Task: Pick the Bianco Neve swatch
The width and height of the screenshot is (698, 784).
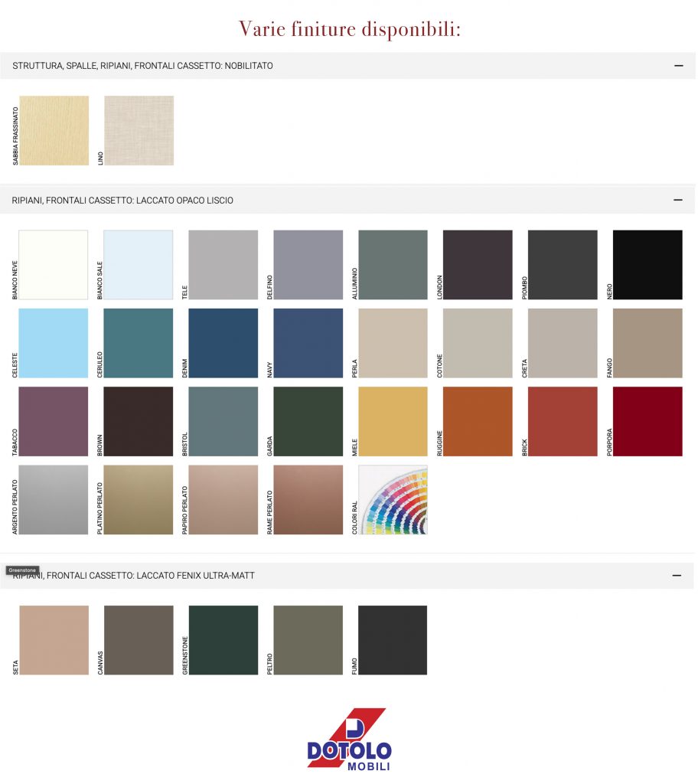Action: 54,265
